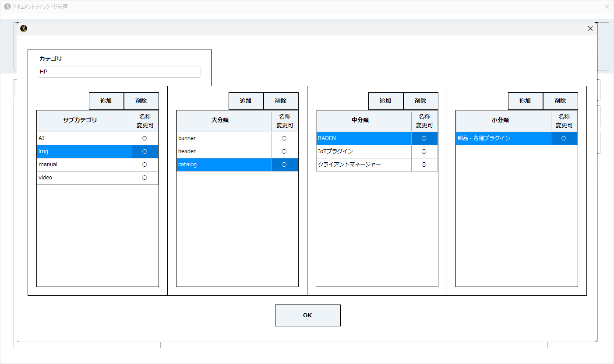
Task: Toggle the rename-allowed circle for クライアントマネージャー
Action: click(x=424, y=164)
